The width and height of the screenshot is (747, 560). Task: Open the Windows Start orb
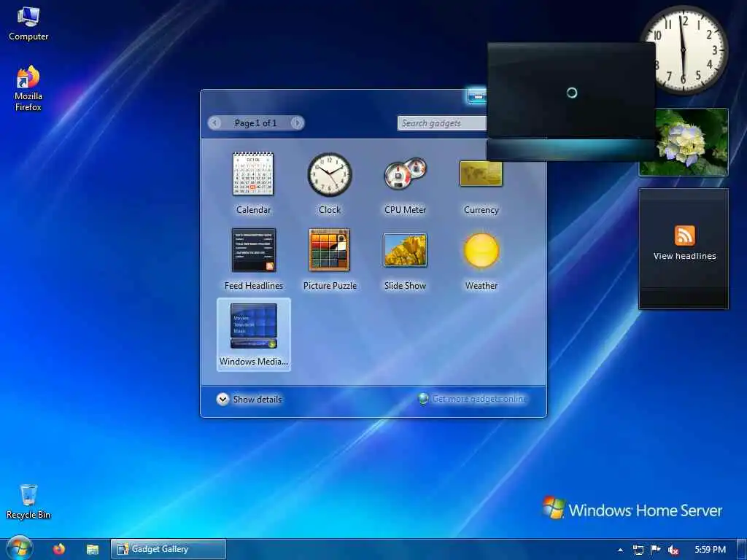[x=19, y=548]
